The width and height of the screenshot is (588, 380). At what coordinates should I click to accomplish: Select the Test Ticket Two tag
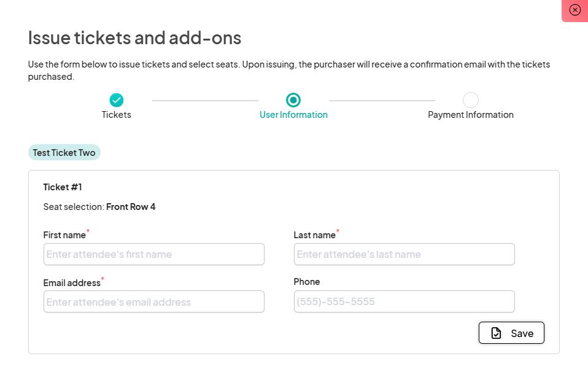point(64,152)
